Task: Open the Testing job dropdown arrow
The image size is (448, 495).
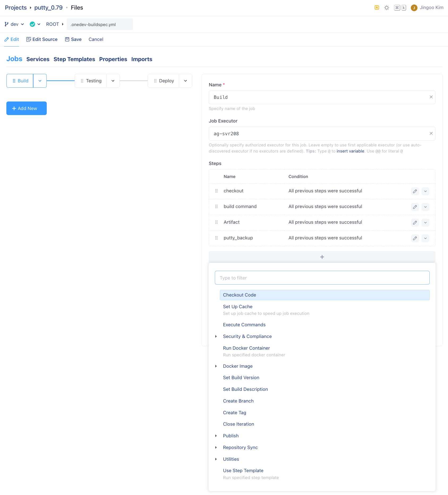Action: point(113,81)
